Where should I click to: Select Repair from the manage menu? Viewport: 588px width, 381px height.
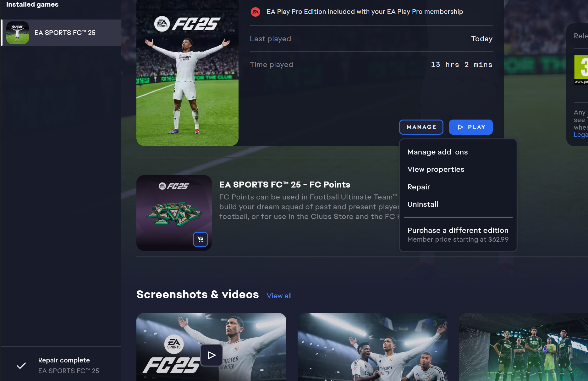click(x=419, y=187)
